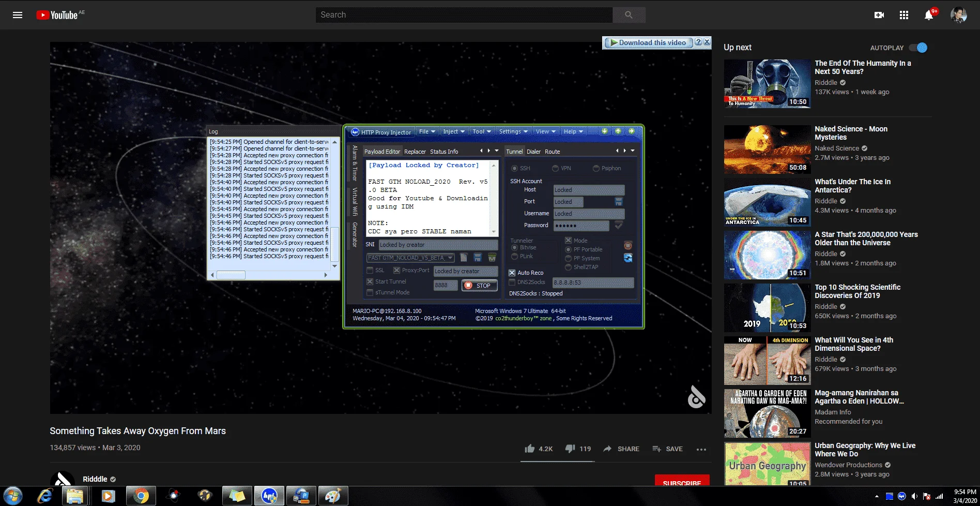Click the Log window horizontal scrollbar

pos(269,275)
